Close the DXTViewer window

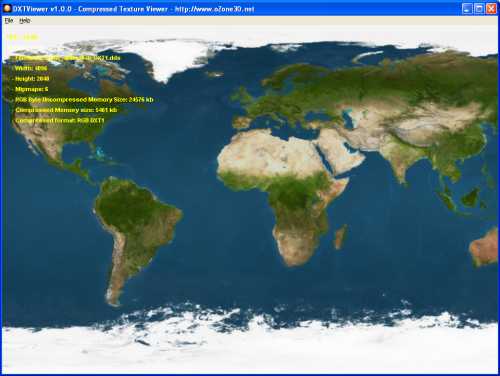(491, 9)
